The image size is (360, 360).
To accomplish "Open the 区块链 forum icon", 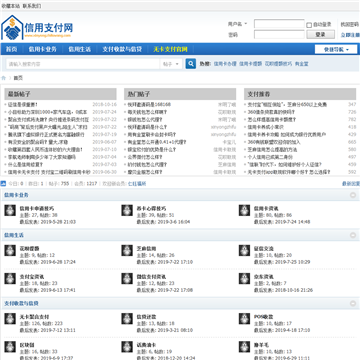I will pyautogui.click(x=10, y=347).
